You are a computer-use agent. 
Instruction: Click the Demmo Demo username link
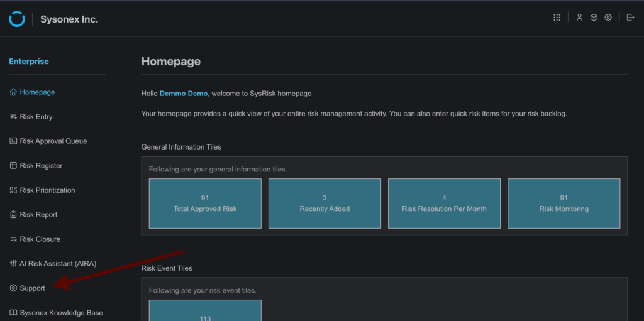[x=184, y=94]
